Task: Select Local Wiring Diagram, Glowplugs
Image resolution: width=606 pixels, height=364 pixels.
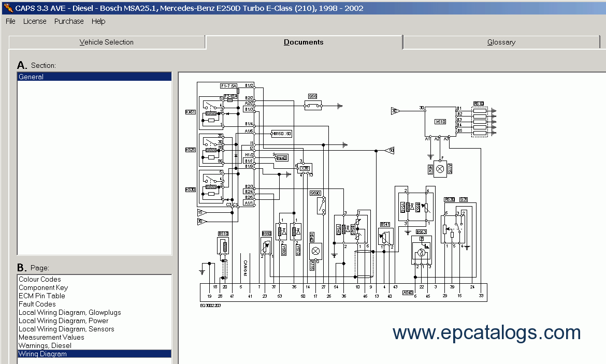Action: (x=95, y=312)
